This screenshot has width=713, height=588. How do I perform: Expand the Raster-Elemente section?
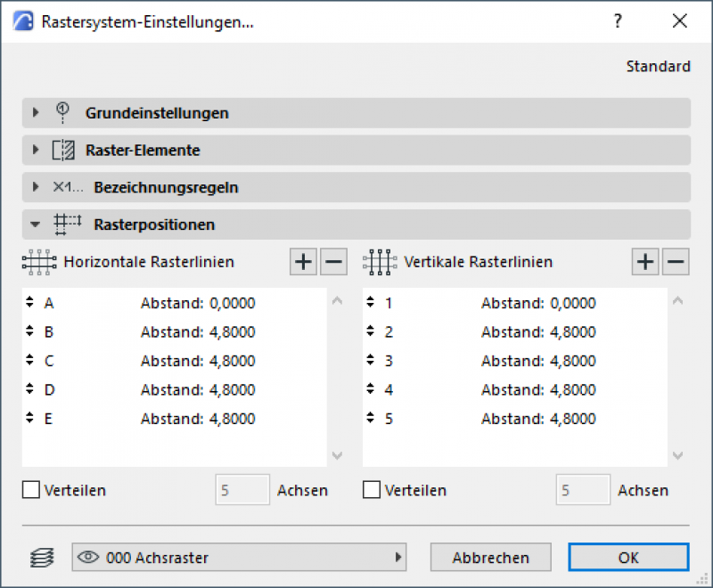coord(37,150)
